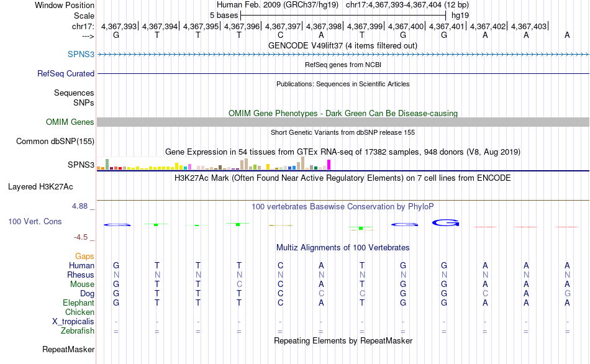
Task: Click the Rhesus species row label
Action: [x=81, y=275]
